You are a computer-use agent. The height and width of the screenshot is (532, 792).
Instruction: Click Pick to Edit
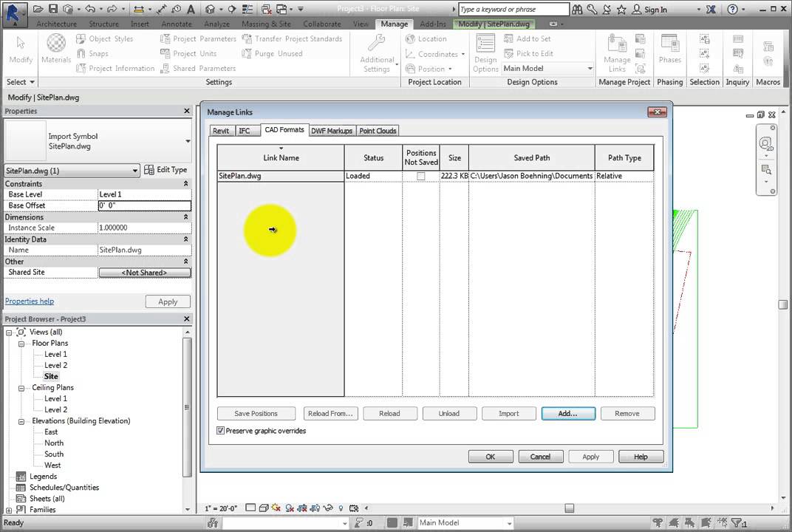coord(528,53)
